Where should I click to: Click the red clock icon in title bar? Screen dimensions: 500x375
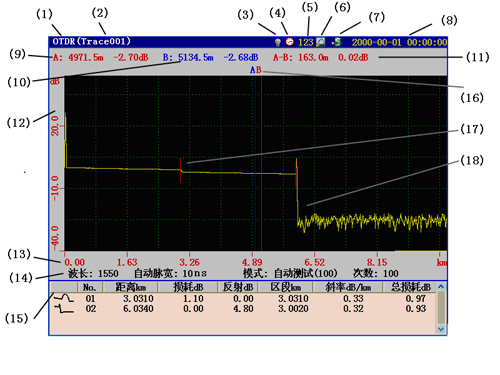(x=290, y=42)
